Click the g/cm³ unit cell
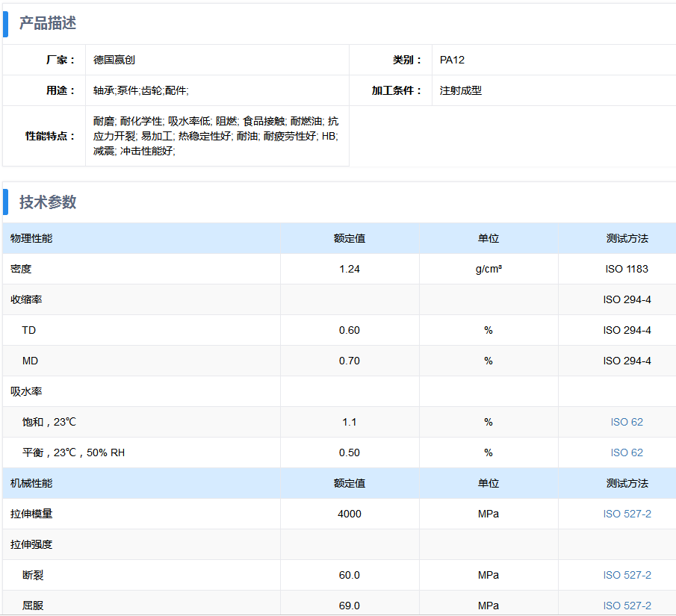Image resolution: width=676 pixels, height=616 pixels. 488,269
